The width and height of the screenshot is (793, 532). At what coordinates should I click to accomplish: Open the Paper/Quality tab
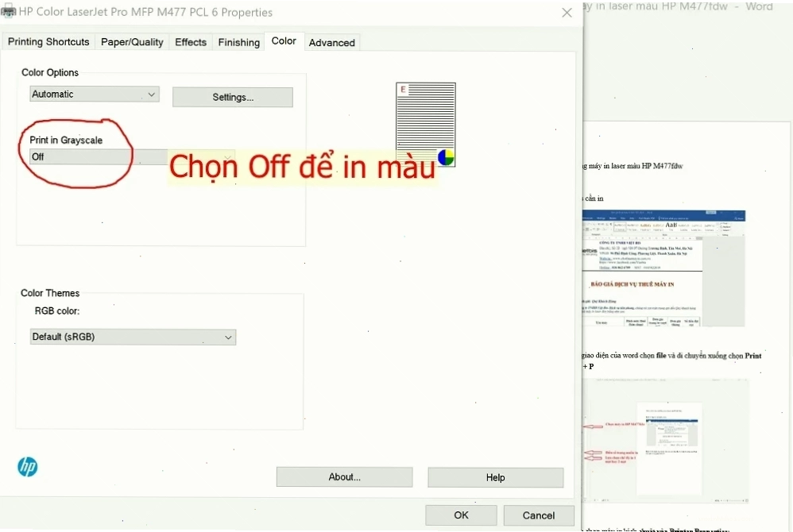pos(132,42)
